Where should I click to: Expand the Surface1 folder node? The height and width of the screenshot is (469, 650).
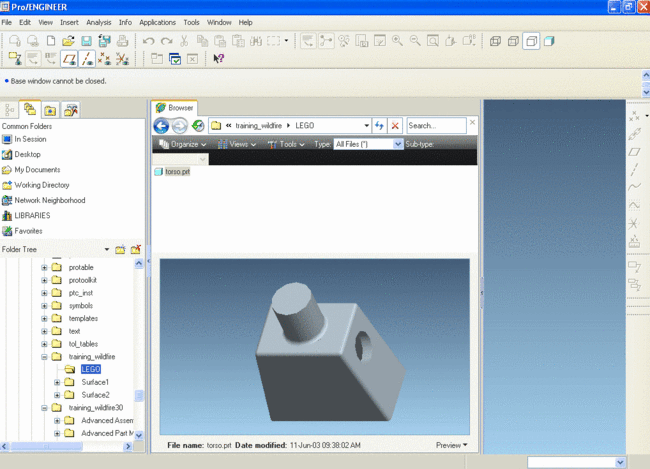(57, 382)
